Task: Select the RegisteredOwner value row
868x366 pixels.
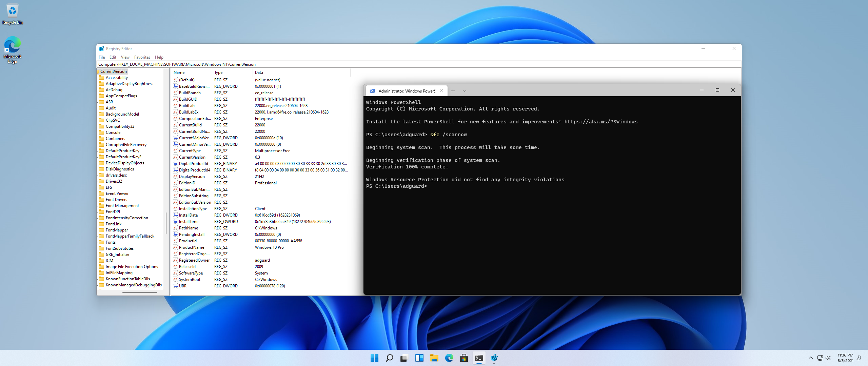Action: tap(261, 260)
